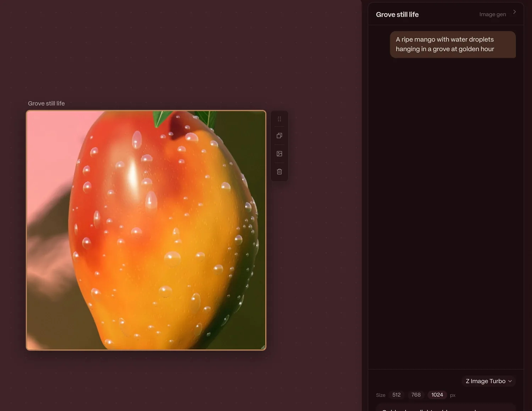532x411 pixels.
Task: Click the 'Grove still life' canvas label
Action: pyautogui.click(x=46, y=103)
